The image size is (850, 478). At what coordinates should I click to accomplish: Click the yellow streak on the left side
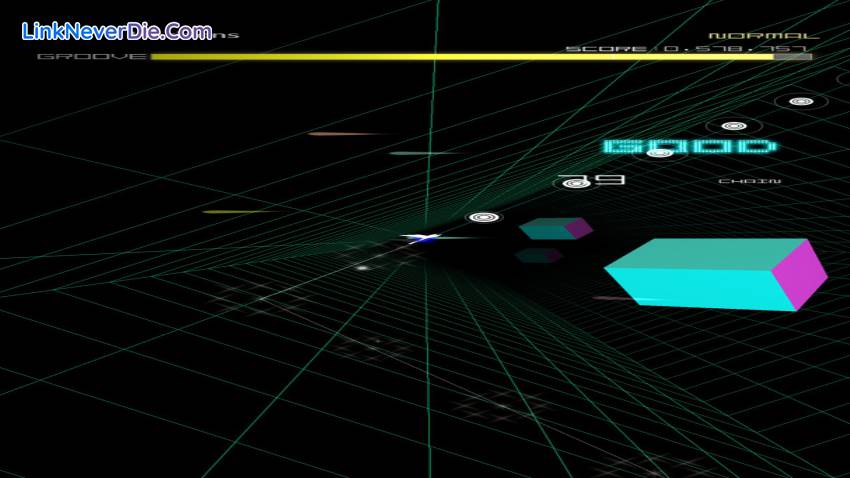(240, 211)
